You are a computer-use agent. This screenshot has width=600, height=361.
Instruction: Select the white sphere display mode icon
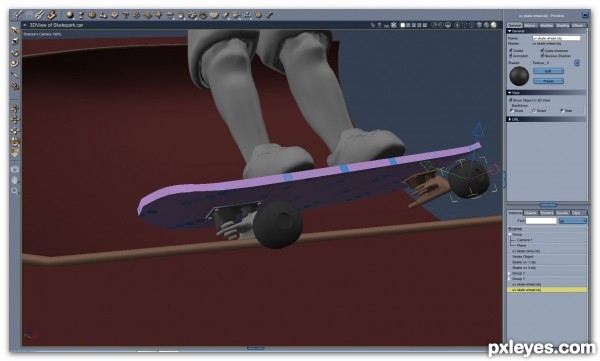click(x=494, y=25)
